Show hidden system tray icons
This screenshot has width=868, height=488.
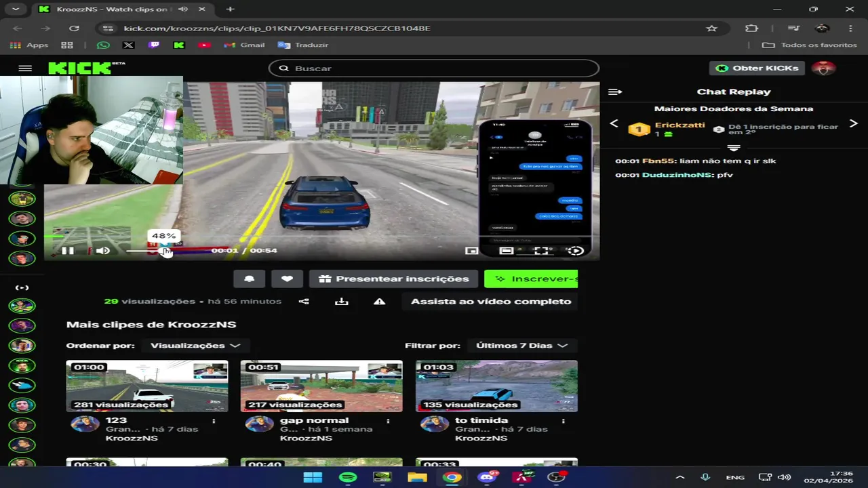click(680, 477)
